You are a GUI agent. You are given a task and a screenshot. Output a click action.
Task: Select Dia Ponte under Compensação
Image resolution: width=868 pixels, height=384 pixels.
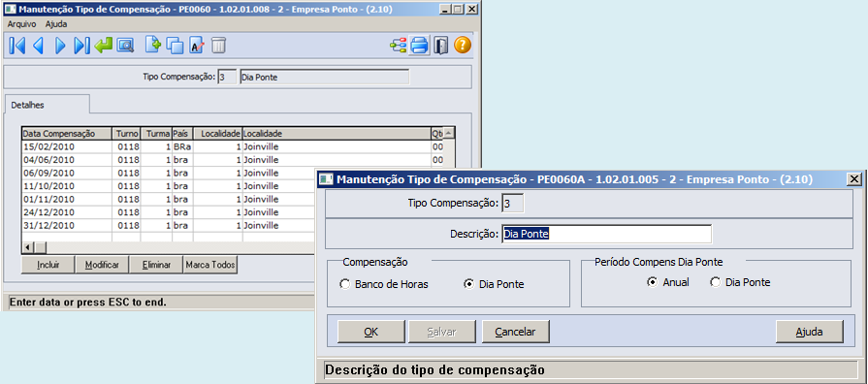(x=494, y=284)
